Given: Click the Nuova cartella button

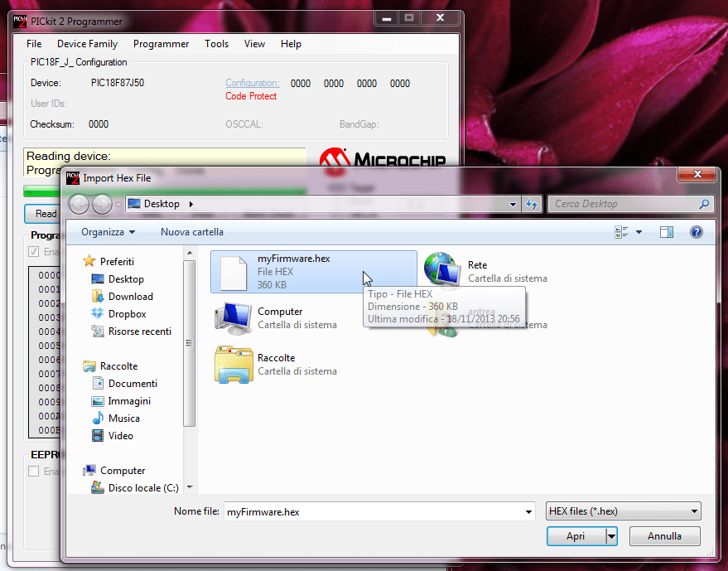Looking at the screenshot, I should tap(192, 232).
